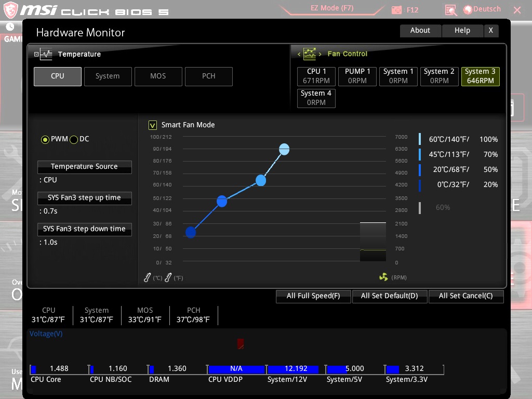The width and height of the screenshot is (532, 399).
Task: Click the 70% fan speed value
Action: click(x=490, y=155)
